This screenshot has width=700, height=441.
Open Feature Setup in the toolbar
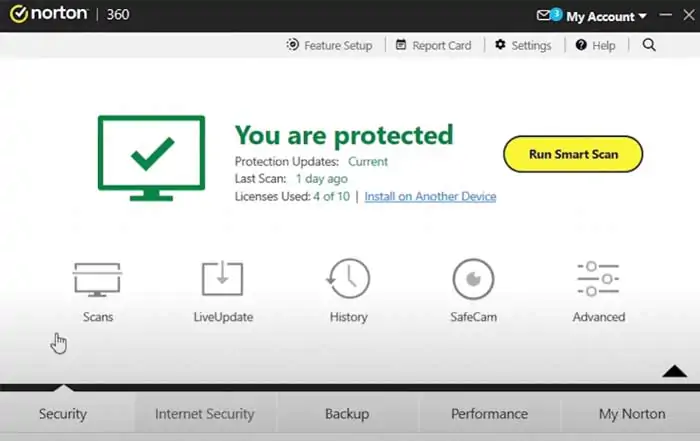329,45
